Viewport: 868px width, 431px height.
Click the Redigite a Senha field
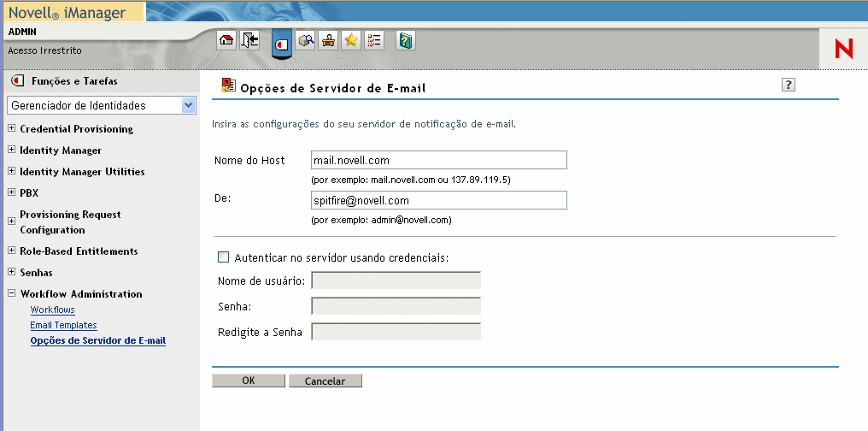tap(396, 331)
